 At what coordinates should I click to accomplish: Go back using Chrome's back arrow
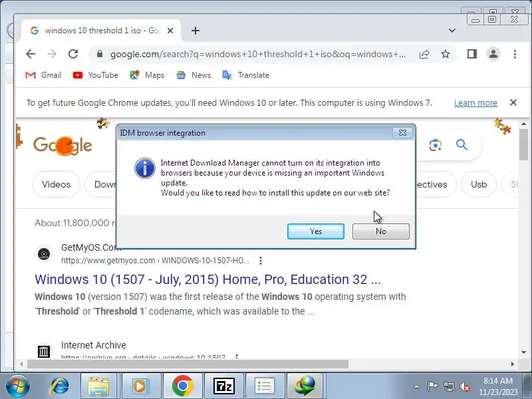click(x=31, y=54)
